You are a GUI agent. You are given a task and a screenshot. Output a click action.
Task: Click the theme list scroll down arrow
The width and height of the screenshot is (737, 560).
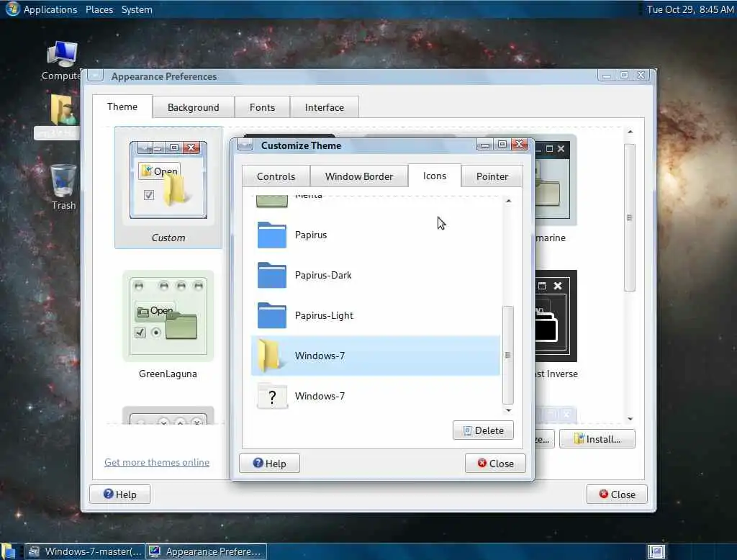pyautogui.click(x=630, y=418)
